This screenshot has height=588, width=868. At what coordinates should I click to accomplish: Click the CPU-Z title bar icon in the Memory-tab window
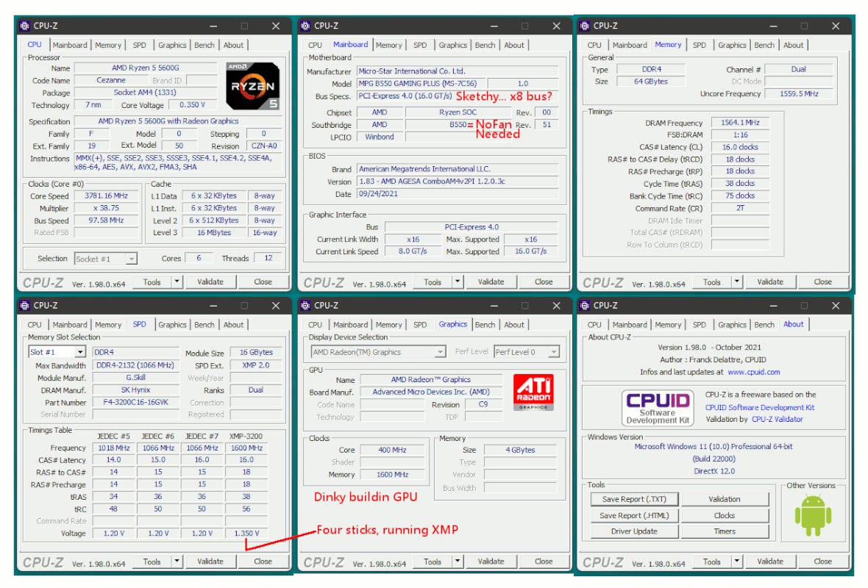(x=585, y=26)
